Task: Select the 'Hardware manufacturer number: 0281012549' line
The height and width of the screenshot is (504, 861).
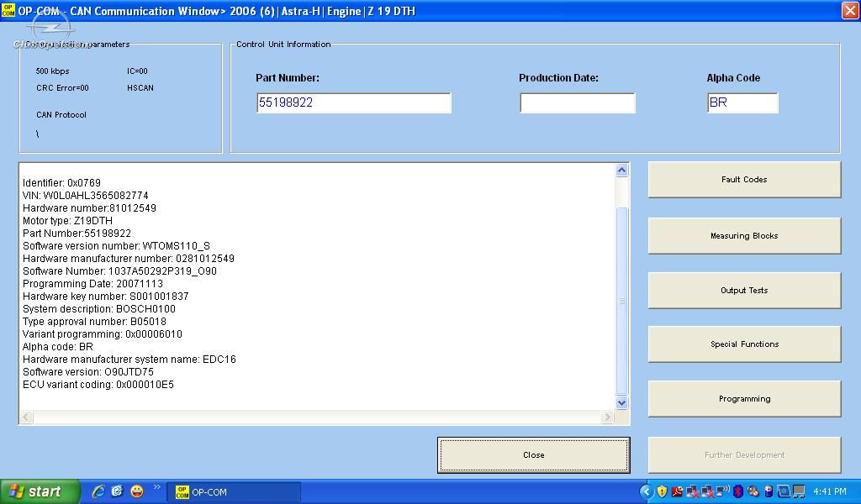Action: click(129, 259)
